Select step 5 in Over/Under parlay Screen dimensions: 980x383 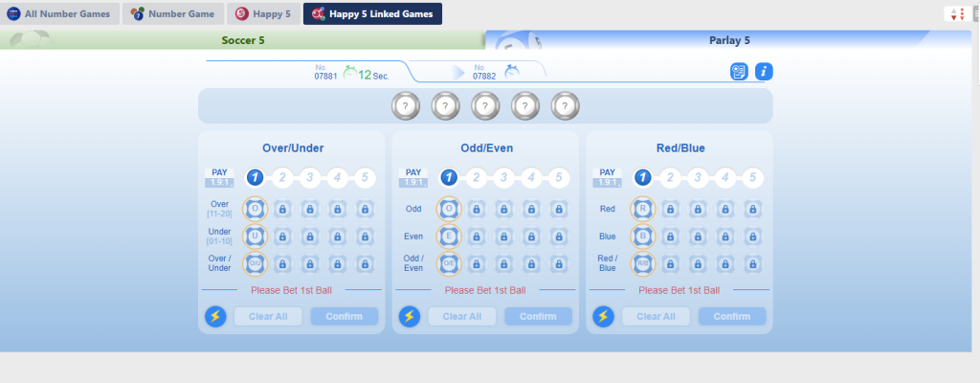pos(365,178)
